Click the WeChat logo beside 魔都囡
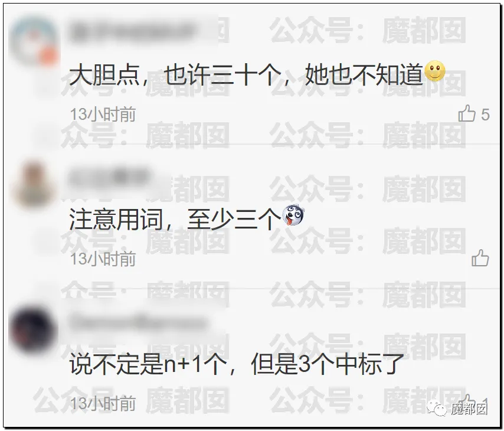Screen dimensions: 504x431 coord(437,409)
